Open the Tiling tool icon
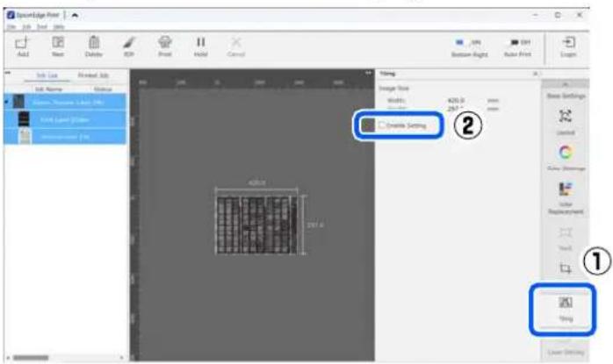 click(x=566, y=302)
